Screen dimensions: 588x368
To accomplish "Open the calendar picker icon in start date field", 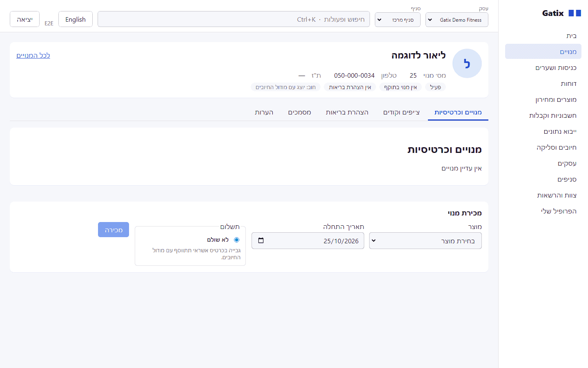I will (261, 240).
